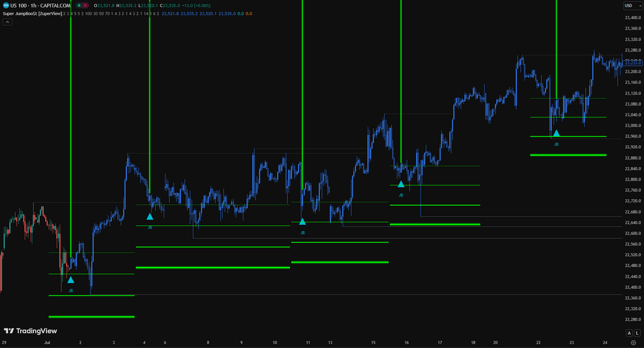Open chart settings gear icon on time axis
The height and width of the screenshot is (348, 644).
click(633, 342)
